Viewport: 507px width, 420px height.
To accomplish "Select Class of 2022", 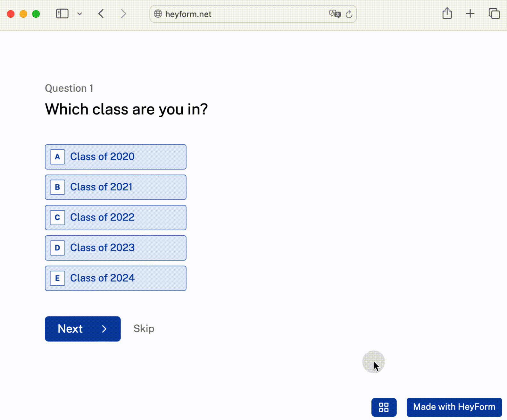I will tap(116, 217).
